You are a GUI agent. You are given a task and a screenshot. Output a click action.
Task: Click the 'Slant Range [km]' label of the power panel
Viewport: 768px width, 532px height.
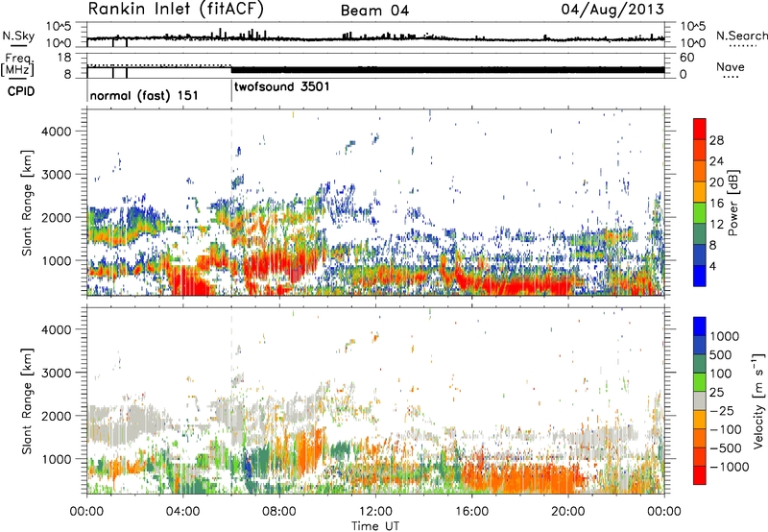coord(28,203)
